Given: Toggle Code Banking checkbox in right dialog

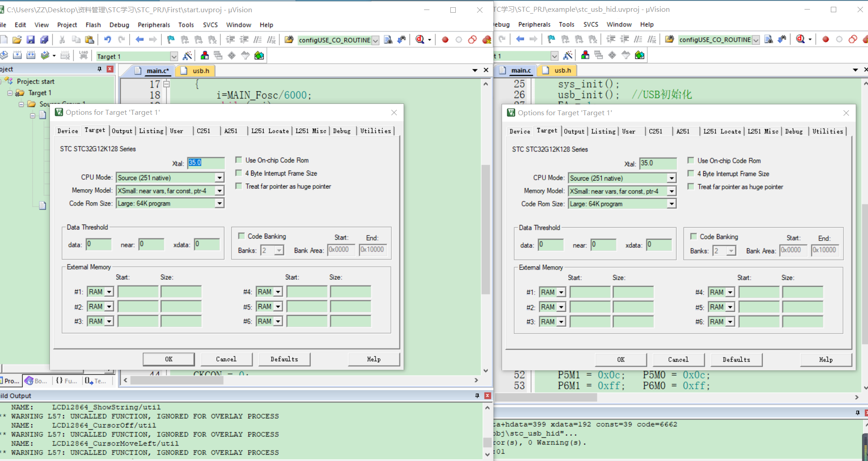Looking at the screenshot, I should (x=693, y=236).
